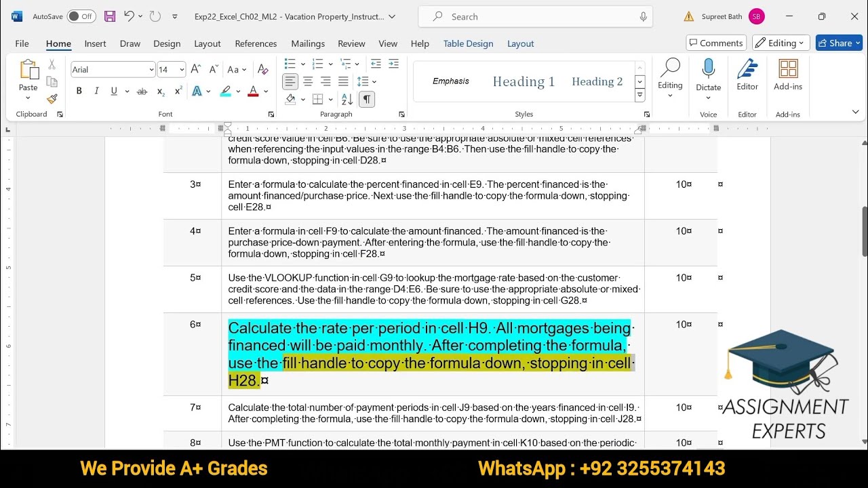Insert a bullet list
Screen dimensions: 868x488
point(290,64)
